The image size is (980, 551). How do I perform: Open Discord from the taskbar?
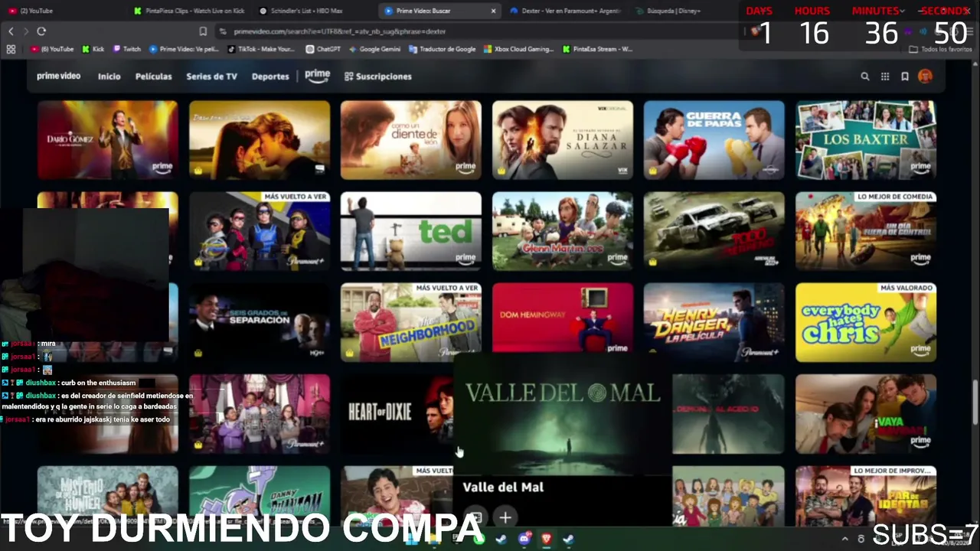pos(524,539)
